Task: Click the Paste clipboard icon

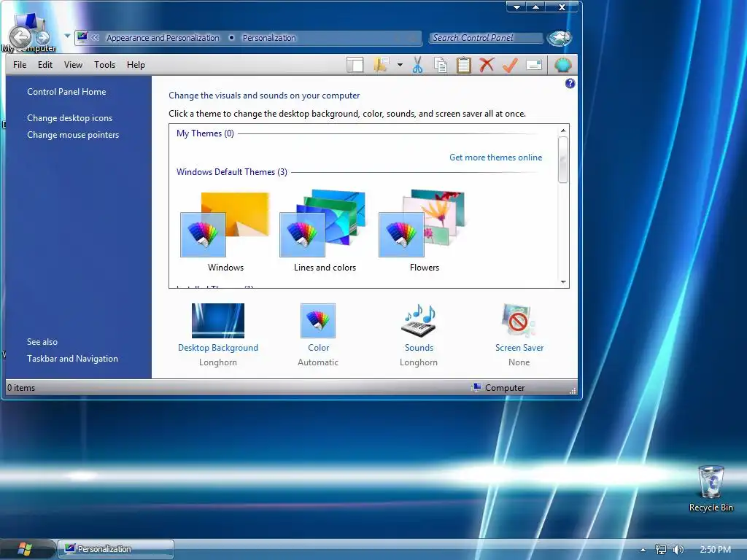Action: [463, 65]
